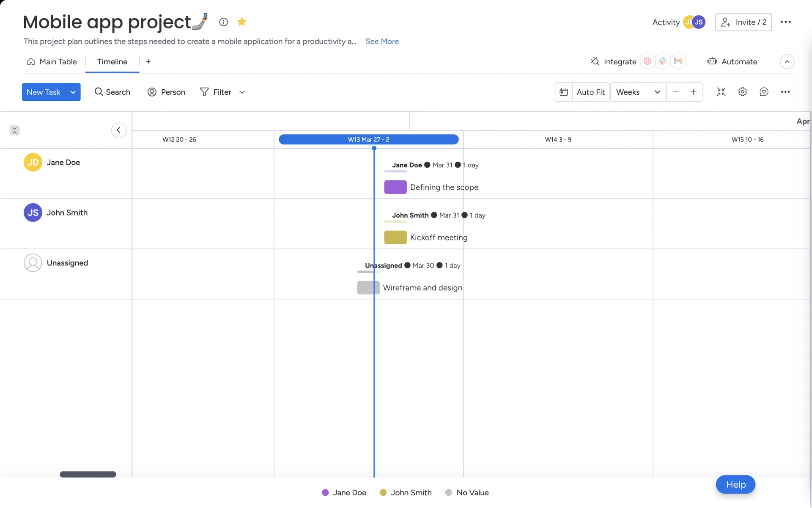
Task: Collapse the people side panel arrow
Action: (x=118, y=130)
